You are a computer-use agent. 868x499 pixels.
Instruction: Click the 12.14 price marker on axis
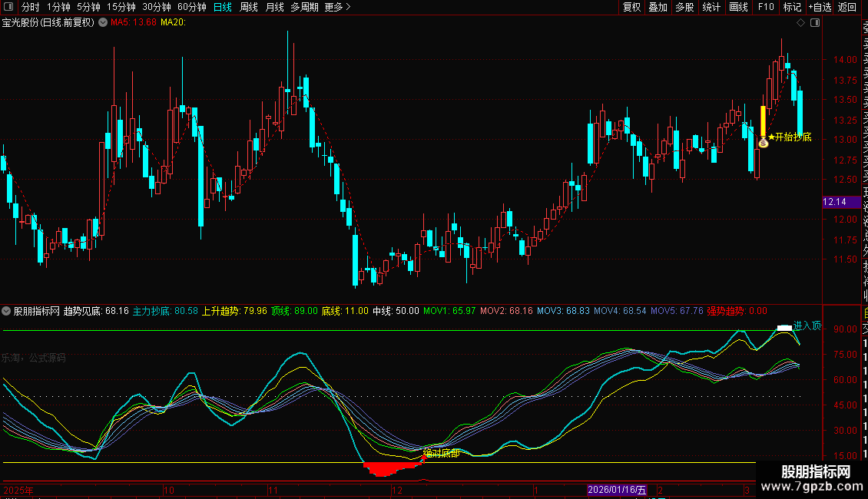pos(834,202)
